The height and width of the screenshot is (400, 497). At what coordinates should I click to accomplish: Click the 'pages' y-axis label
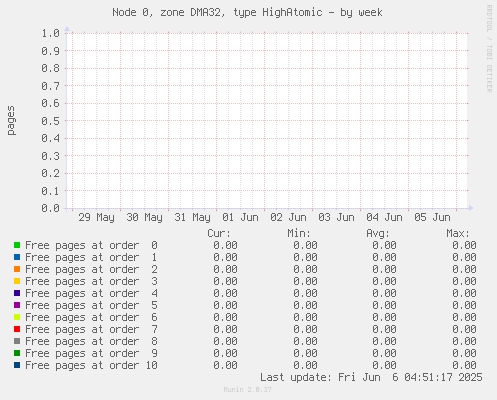(x=11, y=121)
